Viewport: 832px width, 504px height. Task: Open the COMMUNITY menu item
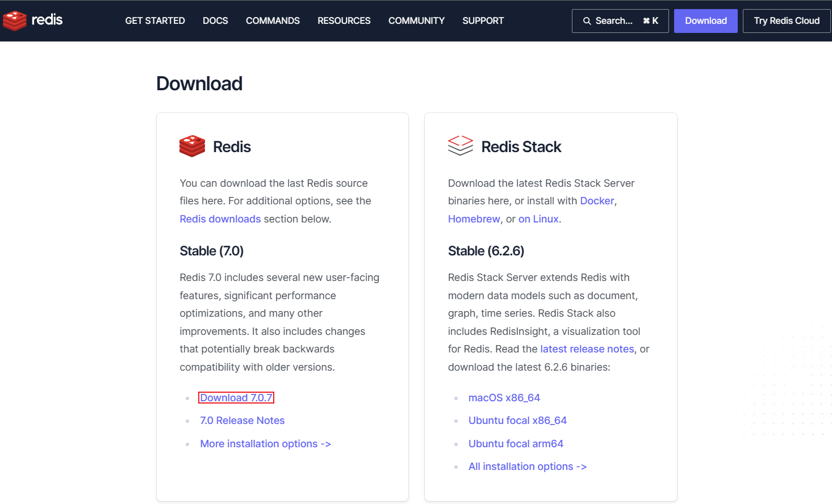coord(416,21)
